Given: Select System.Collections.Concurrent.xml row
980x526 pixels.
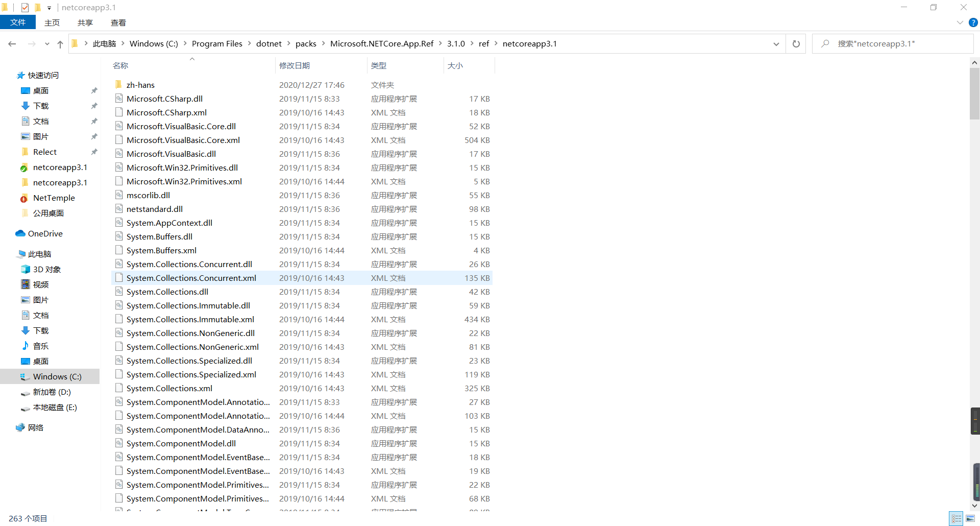Looking at the screenshot, I should (x=302, y=278).
